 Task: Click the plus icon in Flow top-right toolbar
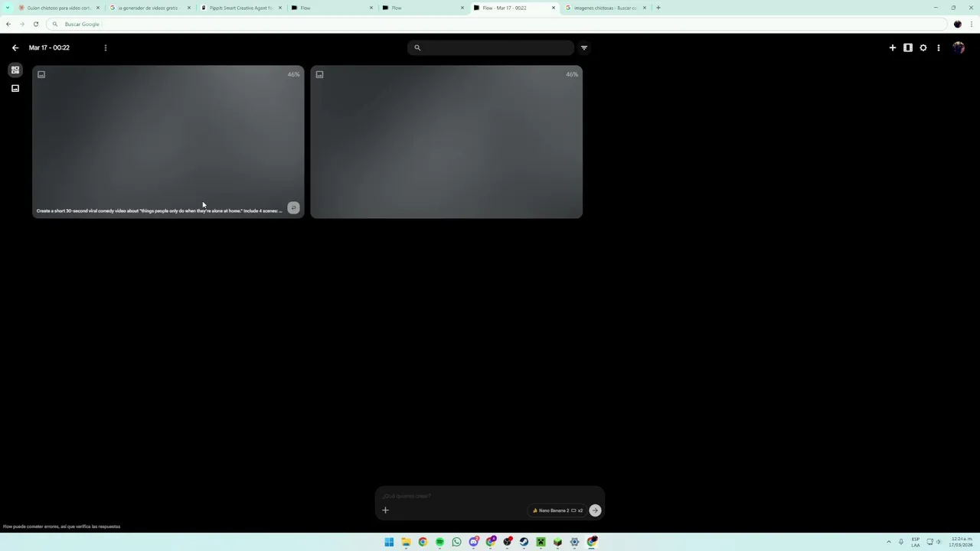point(893,47)
